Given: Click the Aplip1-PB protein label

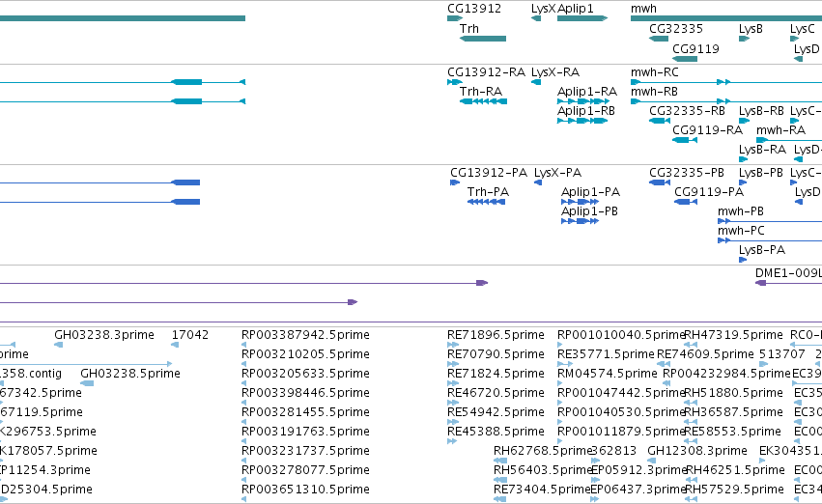Looking at the screenshot, I should point(589,211).
